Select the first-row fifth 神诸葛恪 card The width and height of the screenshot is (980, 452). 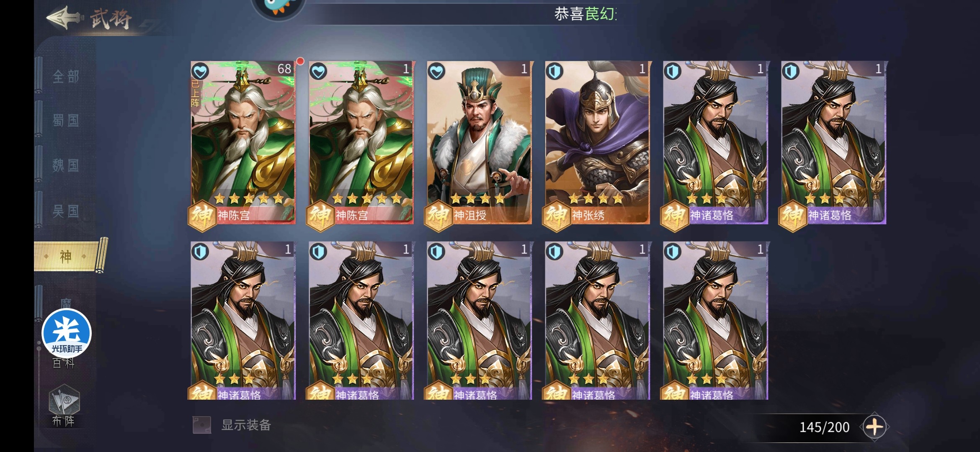[716, 143]
